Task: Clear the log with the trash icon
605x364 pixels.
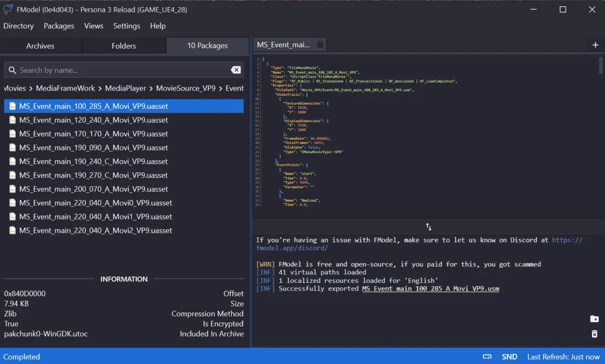Action: pyautogui.click(x=594, y=334)
